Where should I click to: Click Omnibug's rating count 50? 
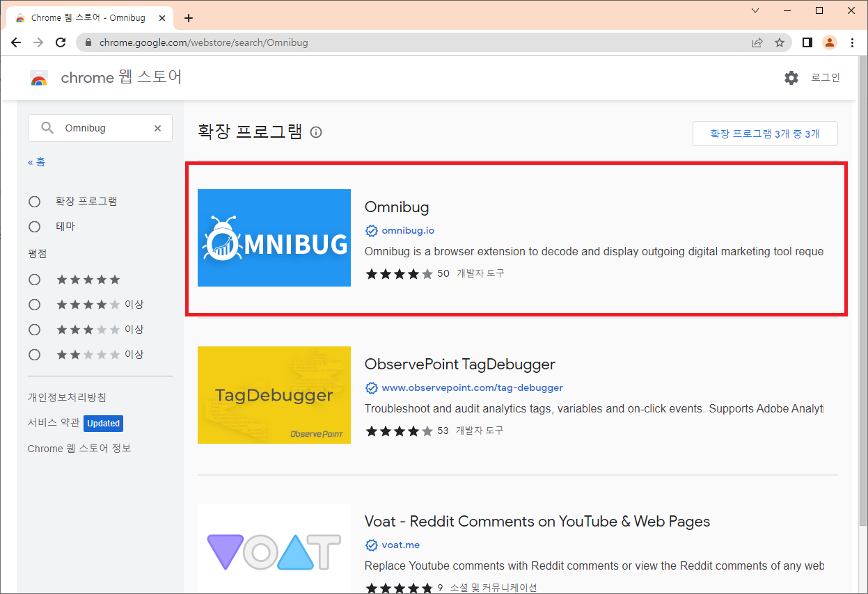pyautogui.click(x=443, y=274)
